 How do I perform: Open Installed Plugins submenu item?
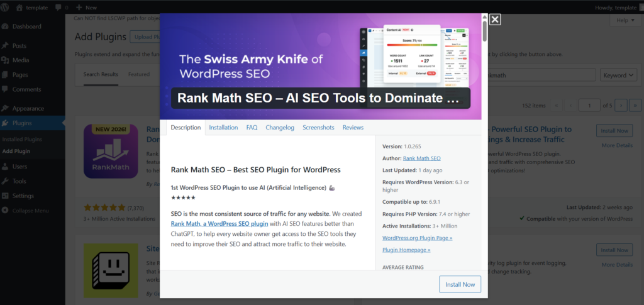click(x=22, y=139)
